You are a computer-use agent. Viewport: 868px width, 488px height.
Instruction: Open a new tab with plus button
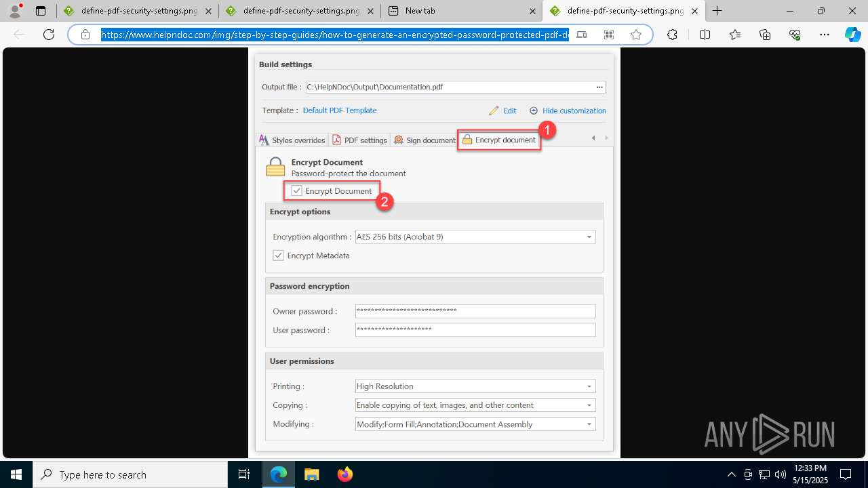pyautogui.click(x=717, y=11)
